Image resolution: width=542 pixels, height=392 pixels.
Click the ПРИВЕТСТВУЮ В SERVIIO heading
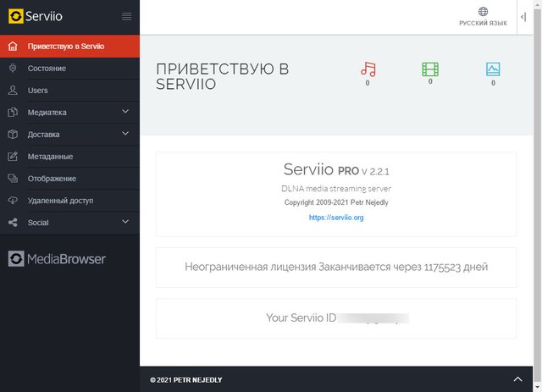[222, 76]
